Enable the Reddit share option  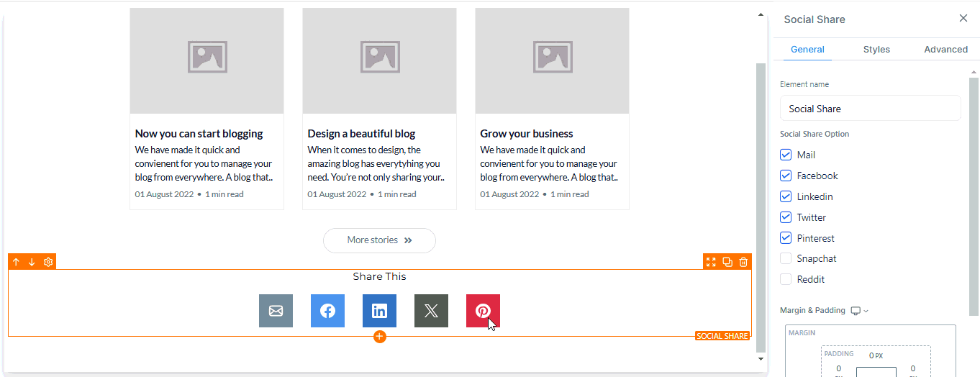[786, 279]
